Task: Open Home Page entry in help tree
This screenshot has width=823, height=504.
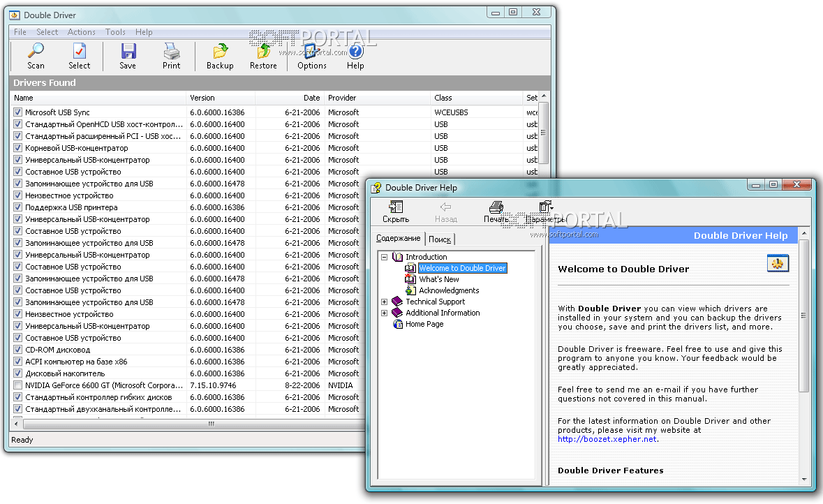Action: pos(424,324)
